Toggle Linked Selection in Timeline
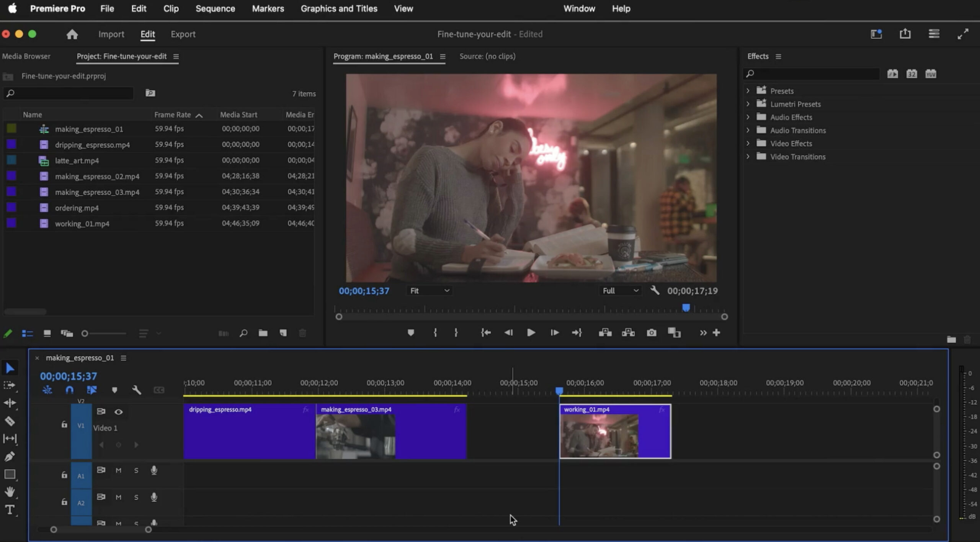This screenshot has width=980, height=542. [91, 390]
